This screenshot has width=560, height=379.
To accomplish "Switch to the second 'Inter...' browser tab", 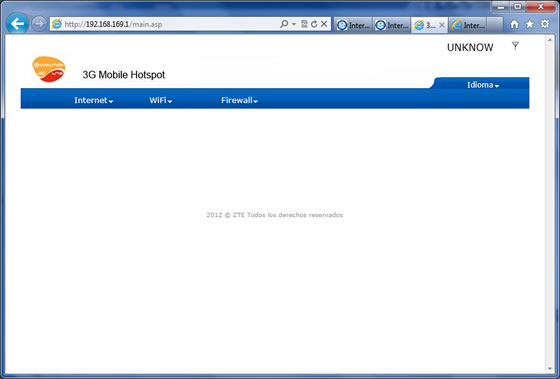I will tap(391, 25).
